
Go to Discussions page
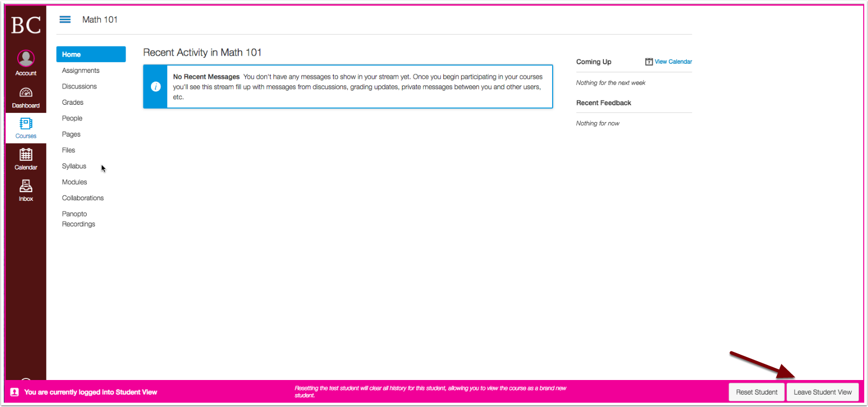point(79,86)
